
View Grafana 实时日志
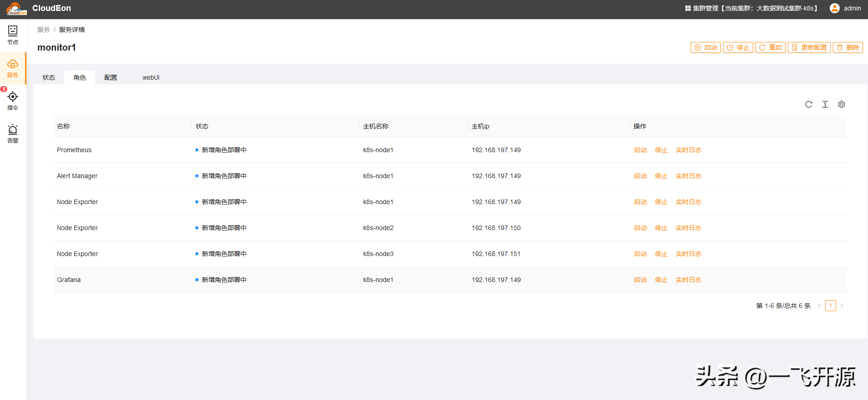pyautogui.click(x=688, y=280)
